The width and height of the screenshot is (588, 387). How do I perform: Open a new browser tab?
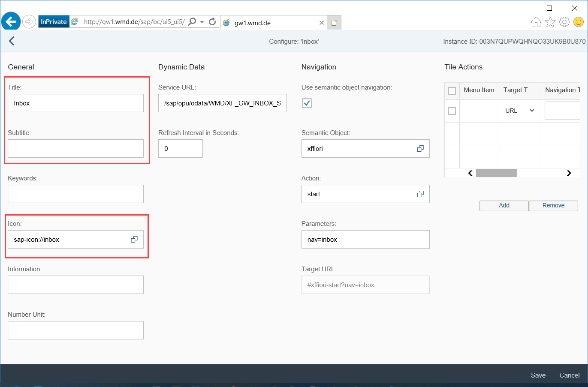334,23
